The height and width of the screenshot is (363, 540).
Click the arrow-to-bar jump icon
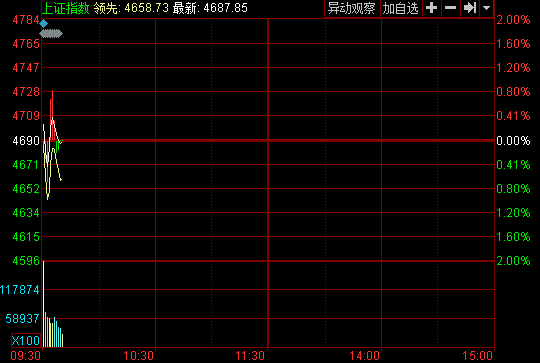click(470, 8)
